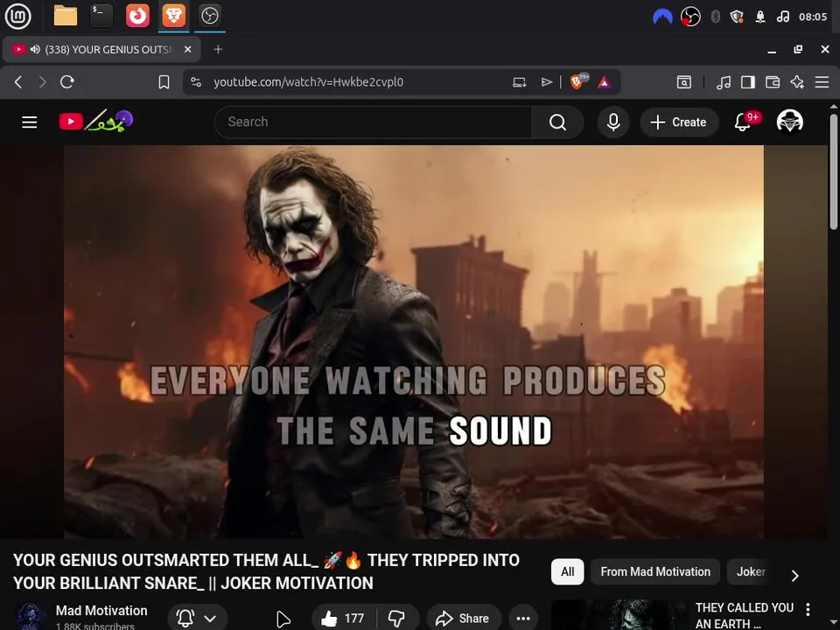The width and height of the screenshot is (840, 630).
Task: Submit search with magnifier button
Action: (557, 122)
